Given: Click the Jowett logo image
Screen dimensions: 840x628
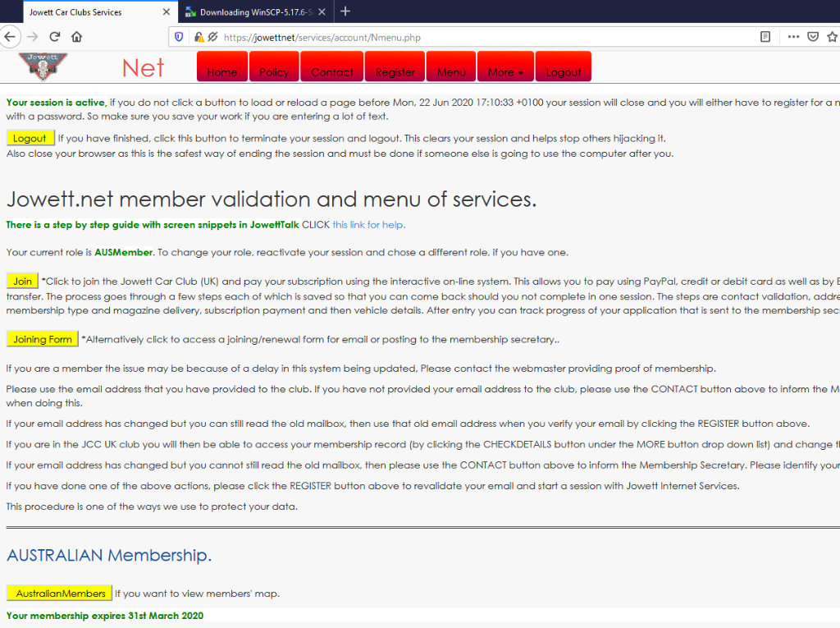Looking at the screenshot, I should pyautogui.click(x=43, y=66).
